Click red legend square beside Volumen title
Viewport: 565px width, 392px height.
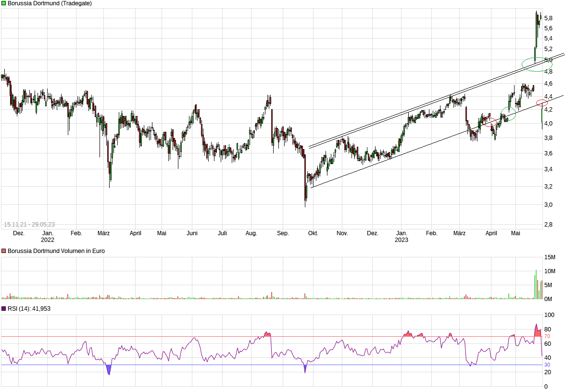click(x=4, y=251)
